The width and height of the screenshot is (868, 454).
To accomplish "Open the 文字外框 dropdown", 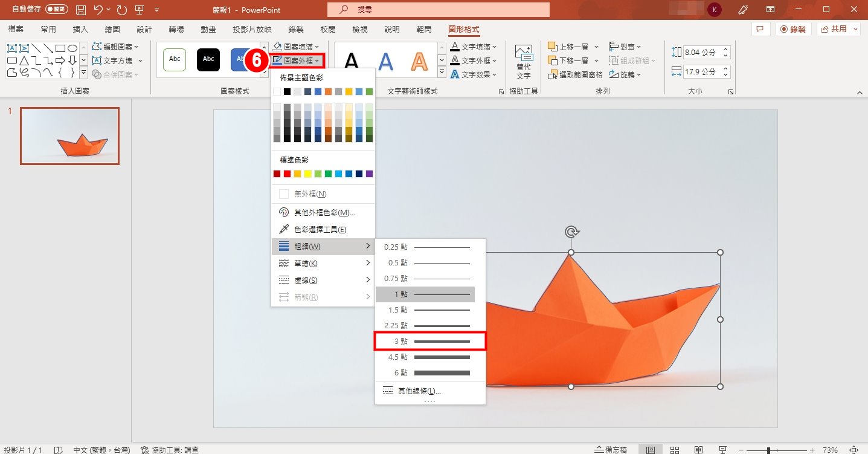I will click(x=474, y=60).
